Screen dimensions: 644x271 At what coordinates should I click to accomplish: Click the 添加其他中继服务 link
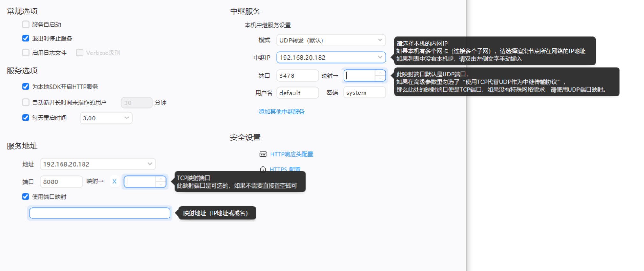pos(281,111)
